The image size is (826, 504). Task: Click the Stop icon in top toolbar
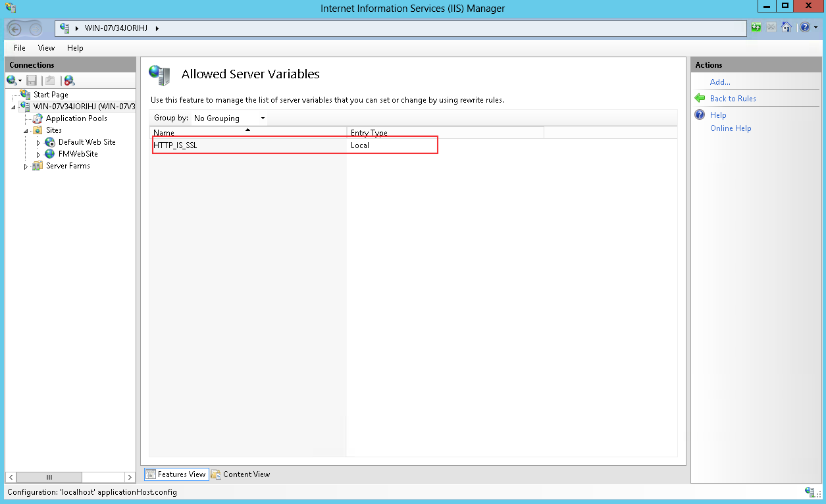(771, 28)
